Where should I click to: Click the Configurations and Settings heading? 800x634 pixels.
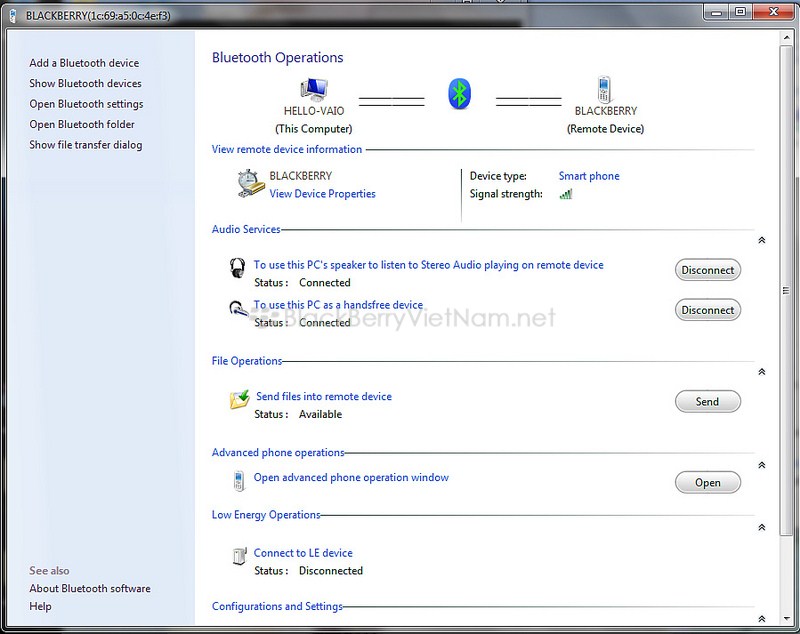pyautogui.click(x=277, y=606)
